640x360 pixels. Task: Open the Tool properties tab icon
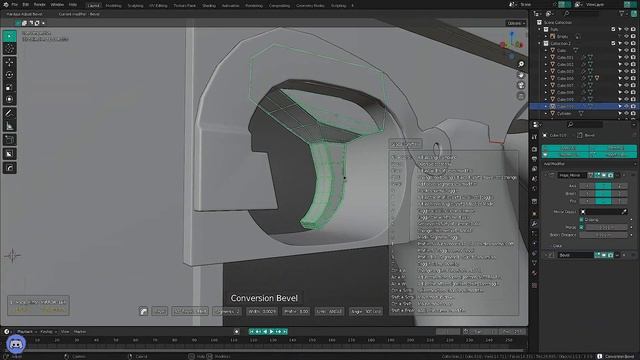coord(534,137)
